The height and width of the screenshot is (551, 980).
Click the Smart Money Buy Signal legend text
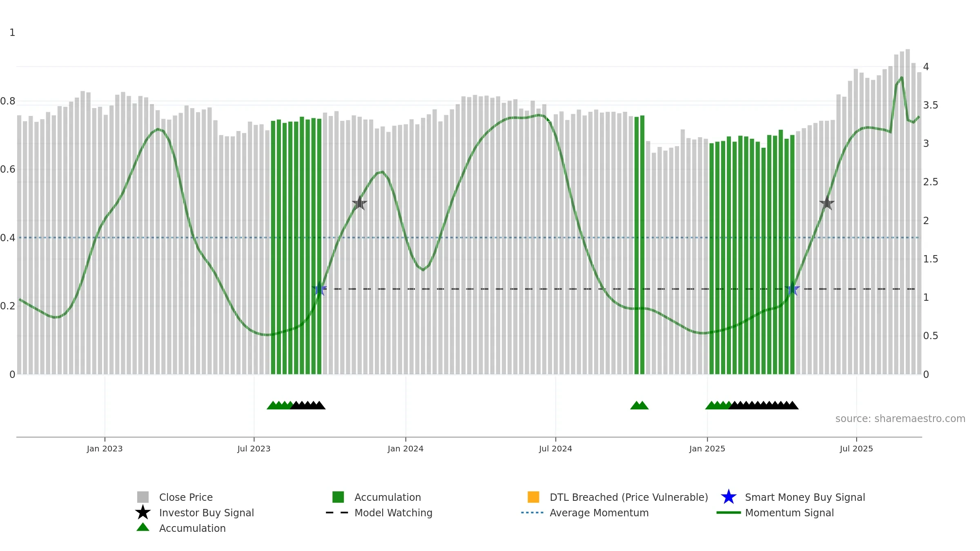click(805, 497)
